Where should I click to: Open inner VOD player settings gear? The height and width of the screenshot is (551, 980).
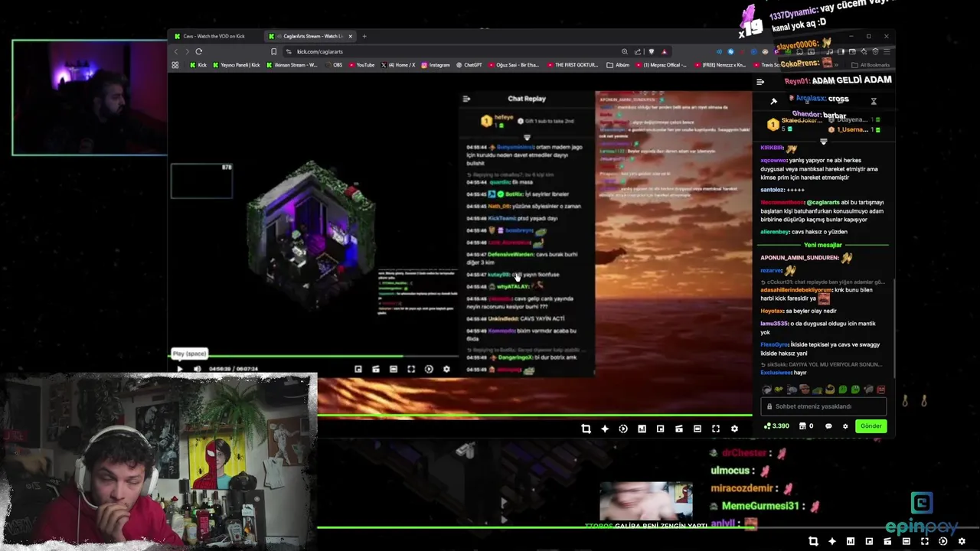446,369
